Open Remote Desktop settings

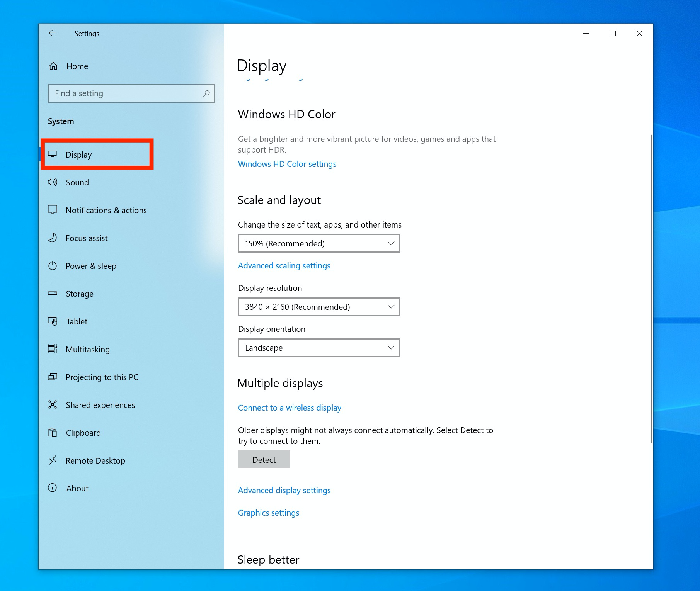click(x=131, y=460)
